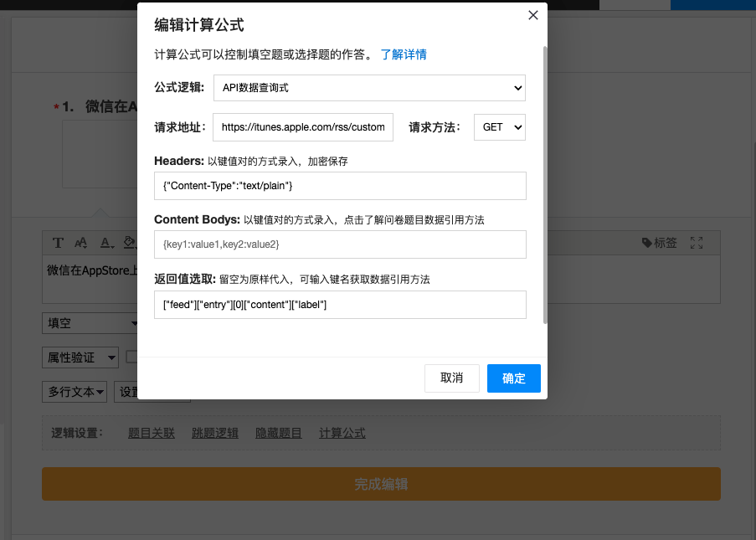Screen dimensions: 756x540
Task: Click the 标签 tag button in the editor toolbar
Action: click(x=660, y=243)
